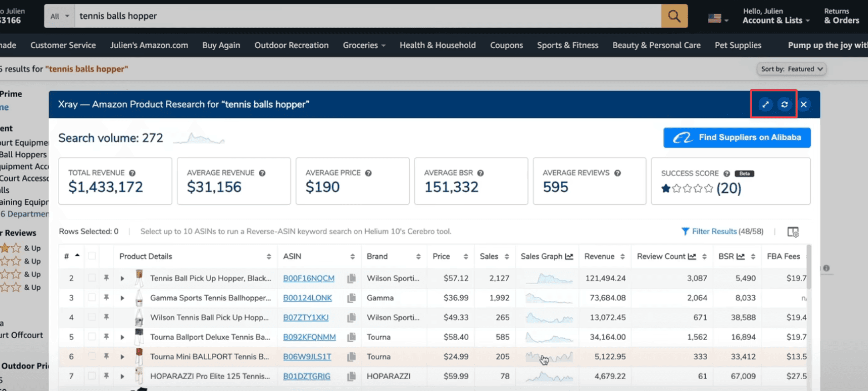Copy ASIN B07ZTY1XKJ to clipboard
This screenshot has width=868, height=391.
tap(351, 318)
